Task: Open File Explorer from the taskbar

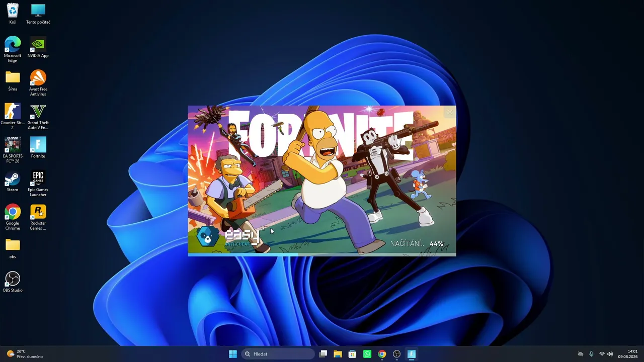Action: coord(338,354)
